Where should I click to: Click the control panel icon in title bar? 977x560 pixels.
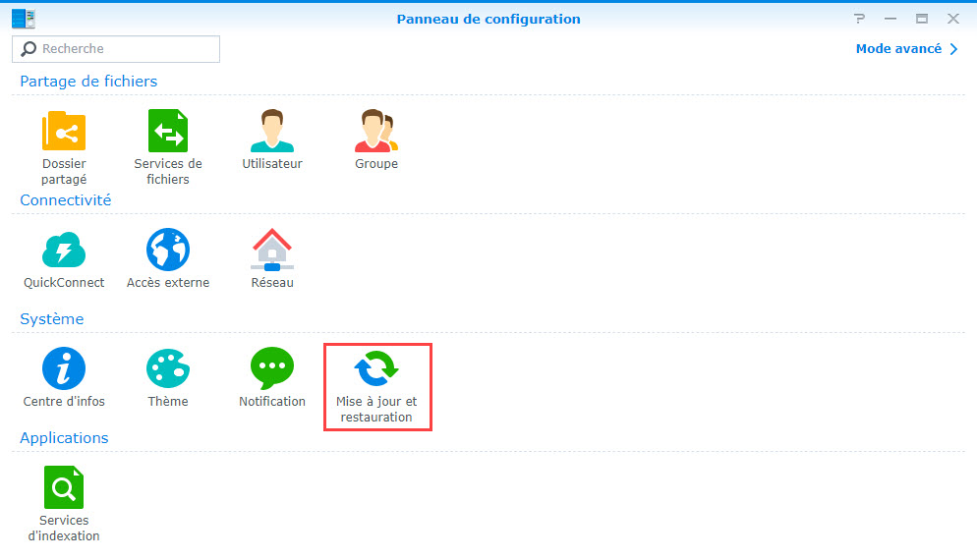[24, 19]
